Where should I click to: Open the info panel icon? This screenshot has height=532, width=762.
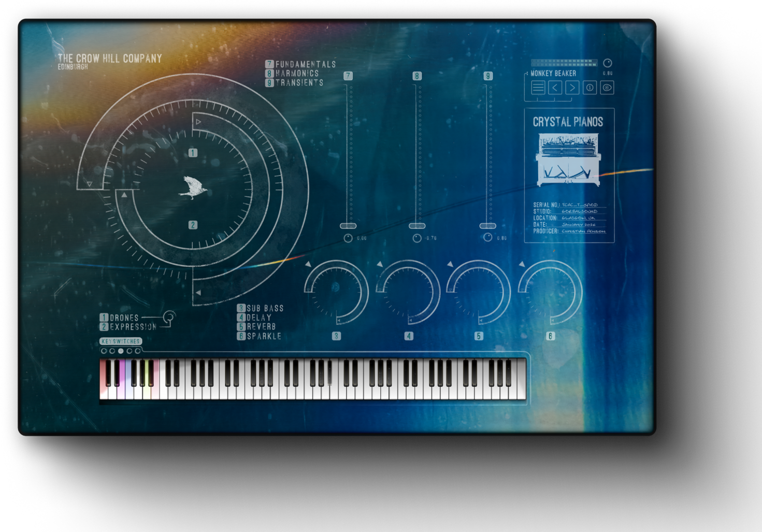(590, 88)
